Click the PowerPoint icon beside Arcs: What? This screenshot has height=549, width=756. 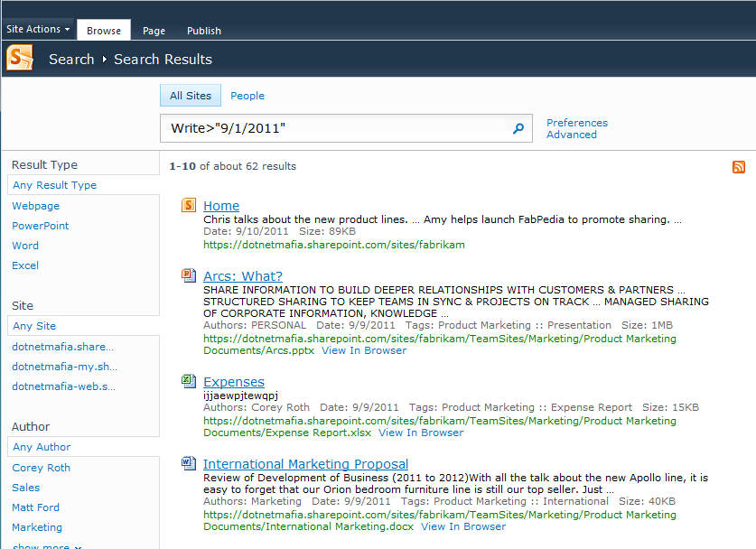click(x=189, y=275)
